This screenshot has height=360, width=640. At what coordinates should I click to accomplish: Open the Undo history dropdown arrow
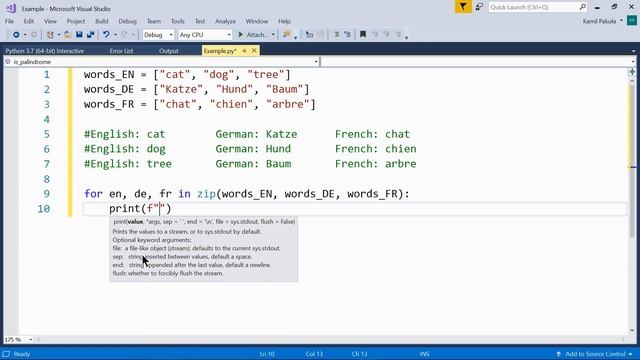115,35
